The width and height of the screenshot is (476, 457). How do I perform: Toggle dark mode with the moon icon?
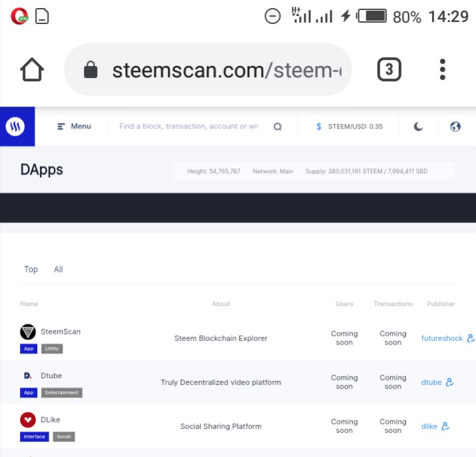[418, 127]
